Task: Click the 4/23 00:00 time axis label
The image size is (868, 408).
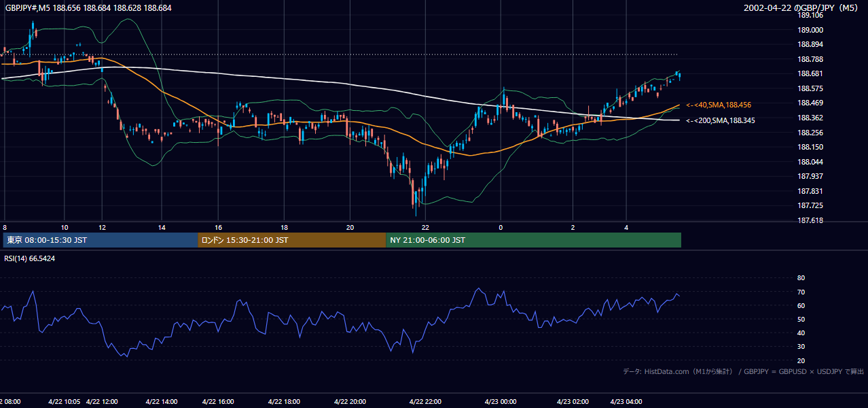Action: (501, 402)
